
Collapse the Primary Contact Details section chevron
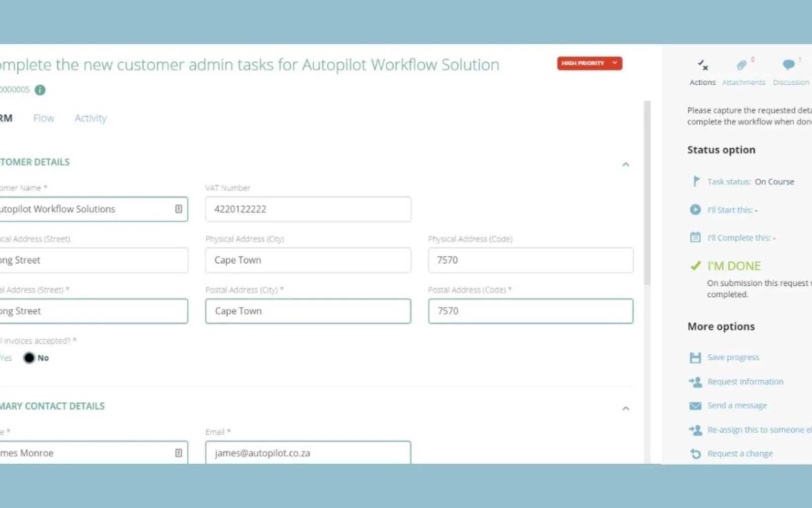click(x=626, y=408)
